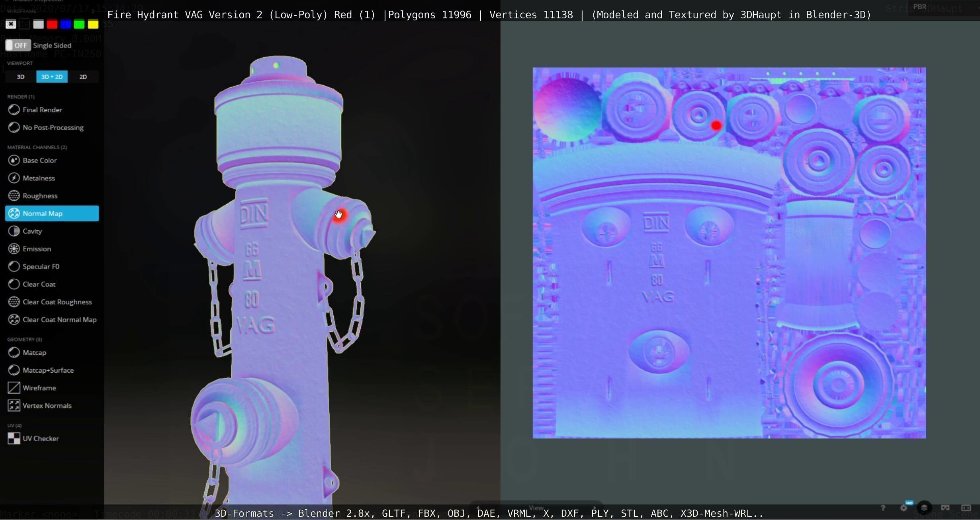This screenshot has width=980, height=520.
Task: Show the Base Color channel
Action: point(52,160)
